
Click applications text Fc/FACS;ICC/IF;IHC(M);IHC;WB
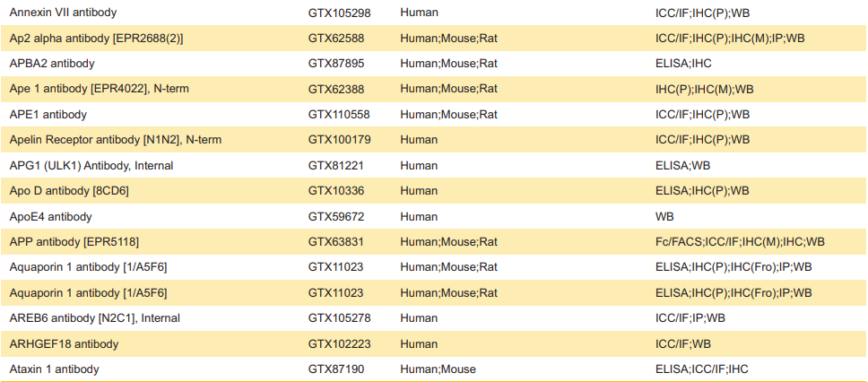pyautogui.click(x=740, y=242)
